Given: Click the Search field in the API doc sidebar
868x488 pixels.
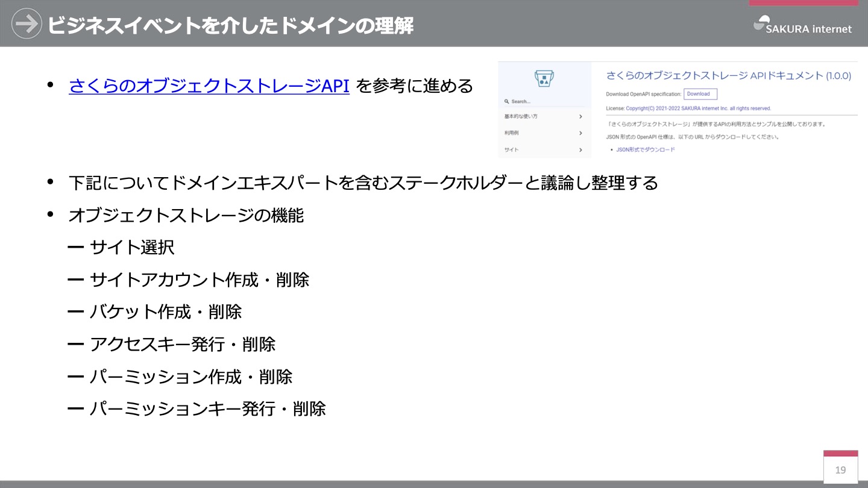Looking at the screenshot, I should pos(544,101).
